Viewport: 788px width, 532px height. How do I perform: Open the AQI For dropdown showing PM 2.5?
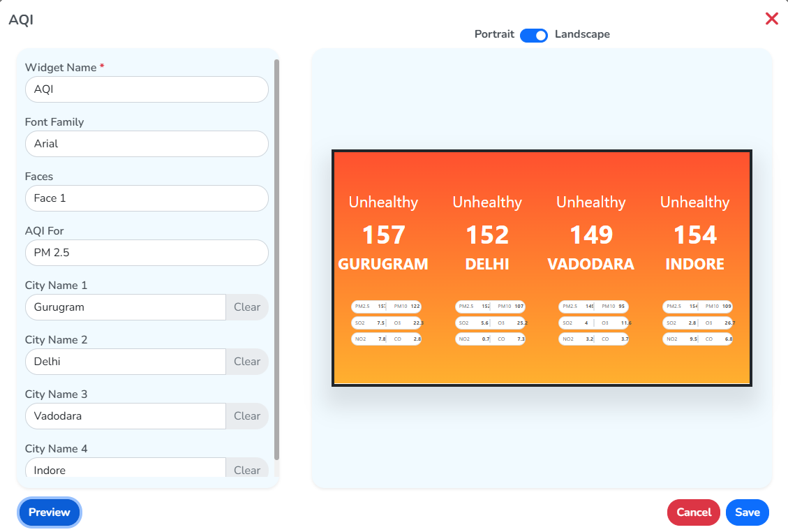(147, 253)
